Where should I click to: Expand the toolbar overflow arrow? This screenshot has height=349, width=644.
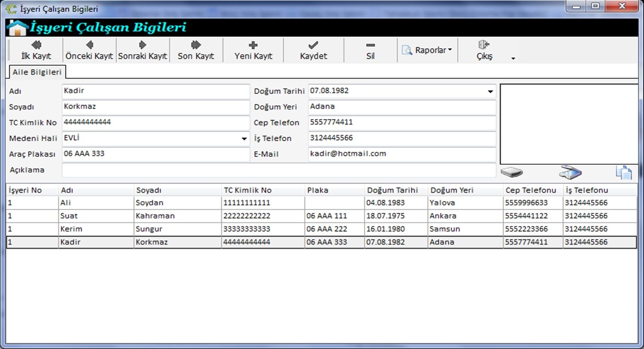[513, 59]
